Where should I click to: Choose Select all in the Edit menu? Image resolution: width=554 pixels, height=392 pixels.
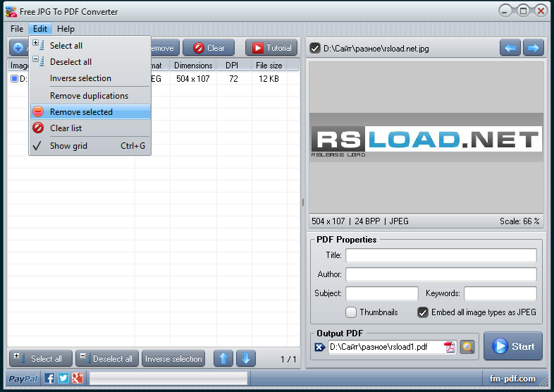pos(90,46)
